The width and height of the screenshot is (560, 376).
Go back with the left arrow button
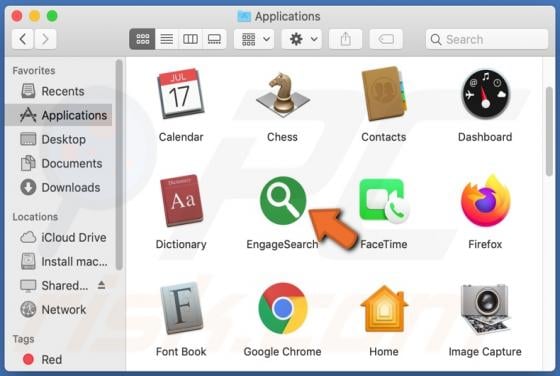click(23, 39)
